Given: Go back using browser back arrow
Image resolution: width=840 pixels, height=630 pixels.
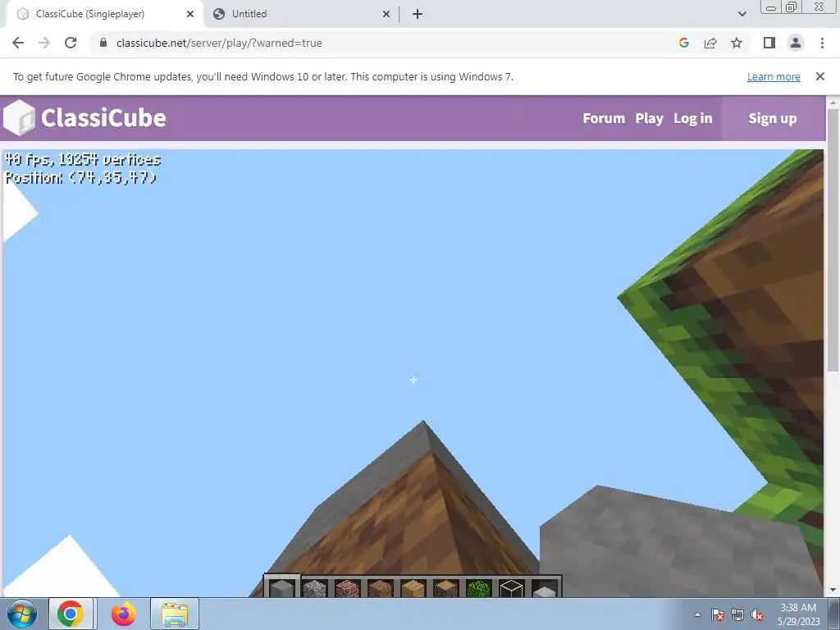Looking at the screenshot, I should tap(18, 43).
